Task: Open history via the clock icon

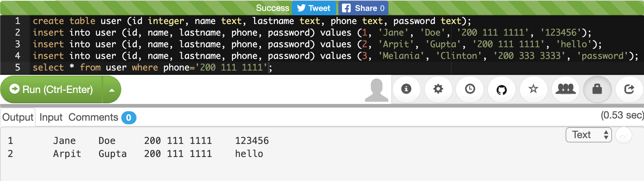Action: click(x=470, y=89)
